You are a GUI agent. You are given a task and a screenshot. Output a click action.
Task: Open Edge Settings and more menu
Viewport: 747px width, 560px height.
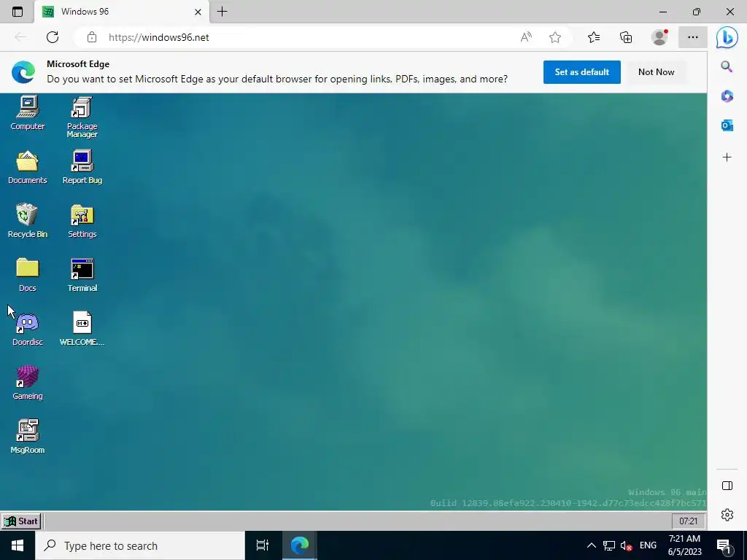point(693,37)
